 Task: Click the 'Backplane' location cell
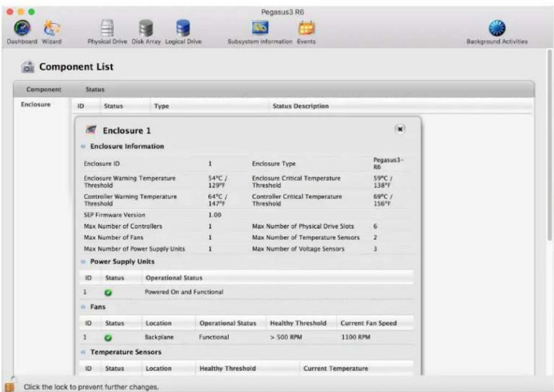(x=160, y=337)
